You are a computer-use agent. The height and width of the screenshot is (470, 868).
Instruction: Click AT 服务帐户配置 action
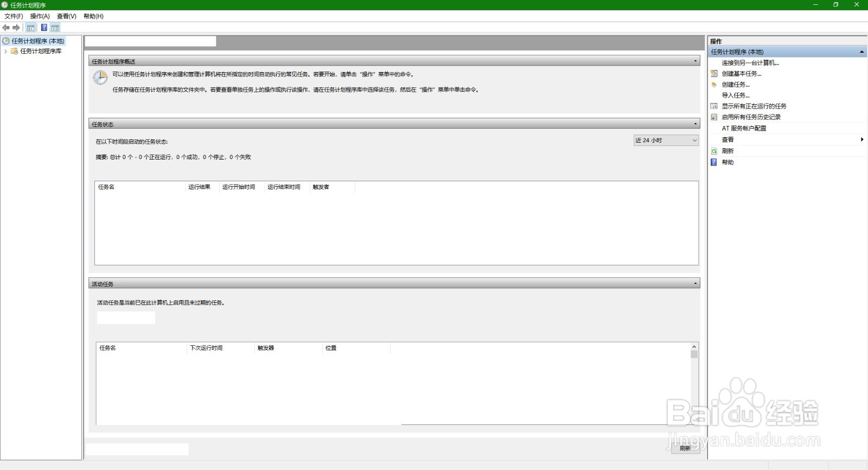[744, 128]
